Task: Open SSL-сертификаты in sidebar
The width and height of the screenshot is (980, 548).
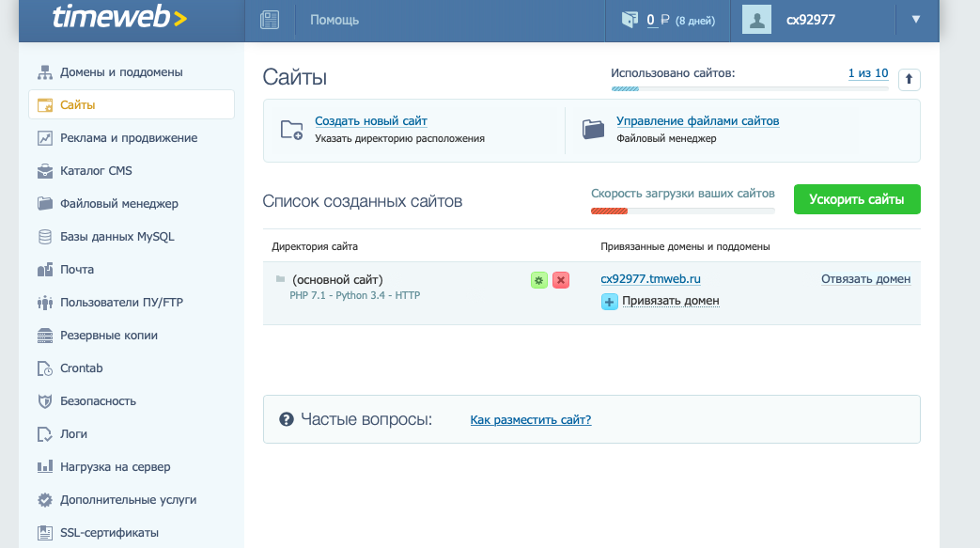Action: coord(109,532)
